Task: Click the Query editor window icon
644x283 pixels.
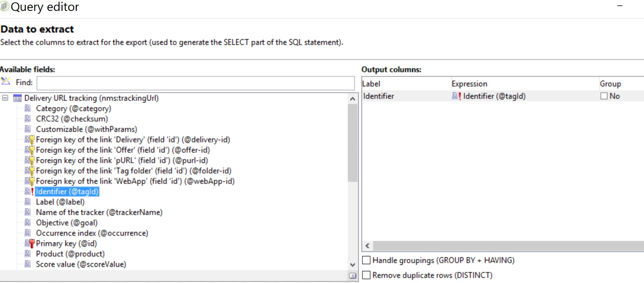Action: tap(5, 6)
